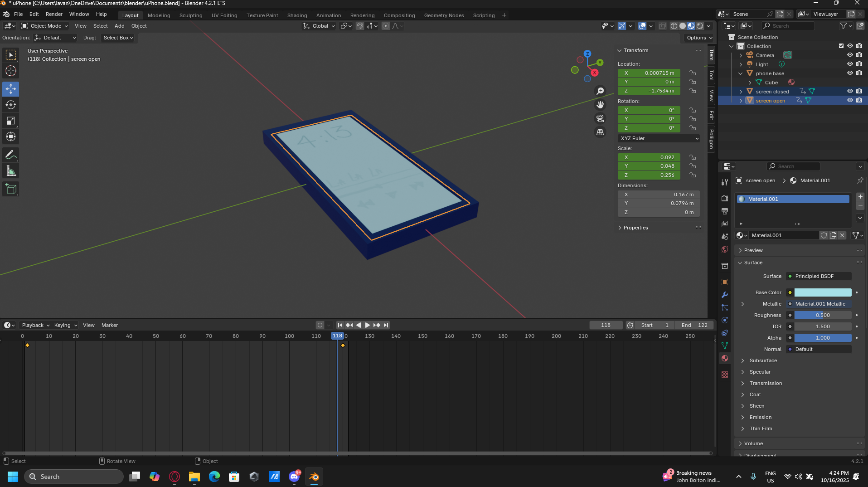Click the viewport Options button
868x487 pixels.
click(699, 38)
